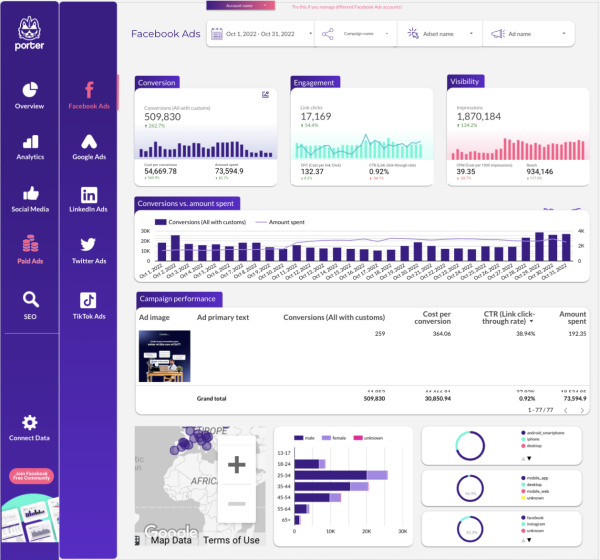Click the 1,870,184 impressions value

click(x=479, y=116)
